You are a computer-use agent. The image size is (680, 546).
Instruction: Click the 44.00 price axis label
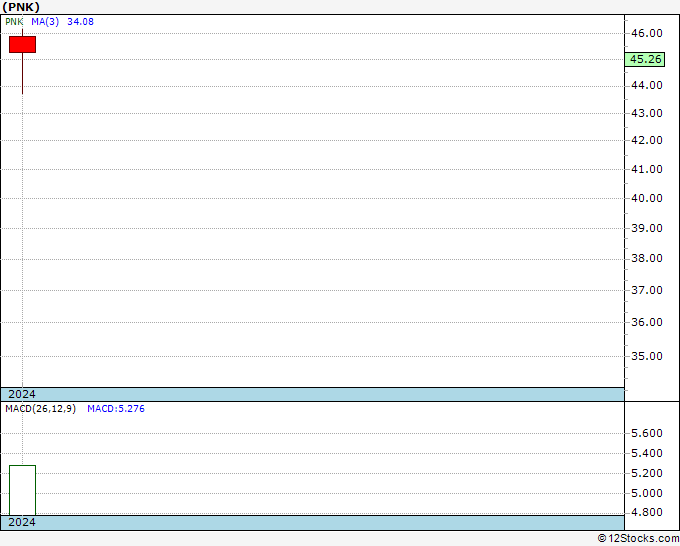pos(647,85)
